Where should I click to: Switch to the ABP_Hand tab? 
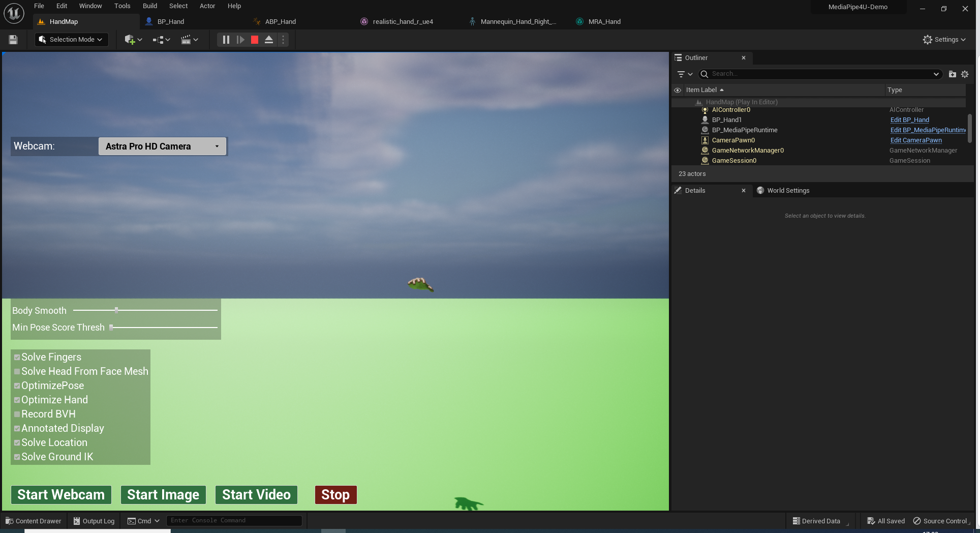280,21
